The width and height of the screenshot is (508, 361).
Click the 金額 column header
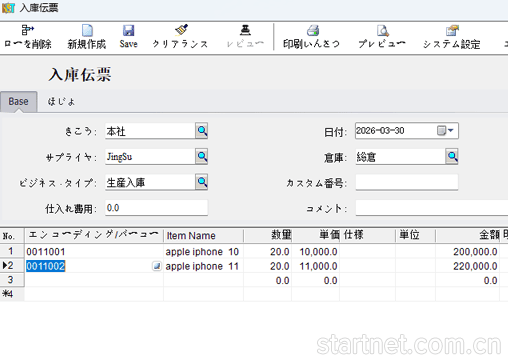click(467, 236)
